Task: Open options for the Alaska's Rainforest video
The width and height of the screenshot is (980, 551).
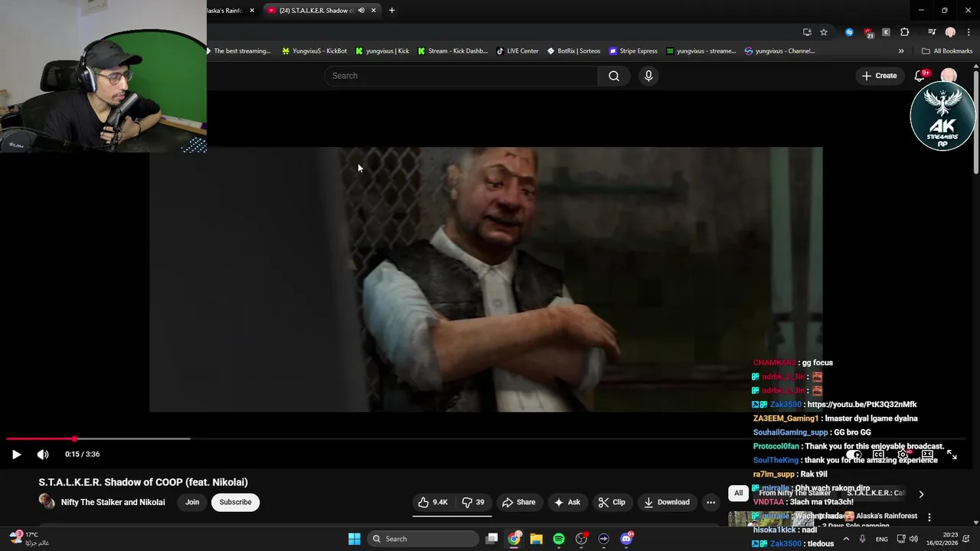Action: [x=929, y=518]
